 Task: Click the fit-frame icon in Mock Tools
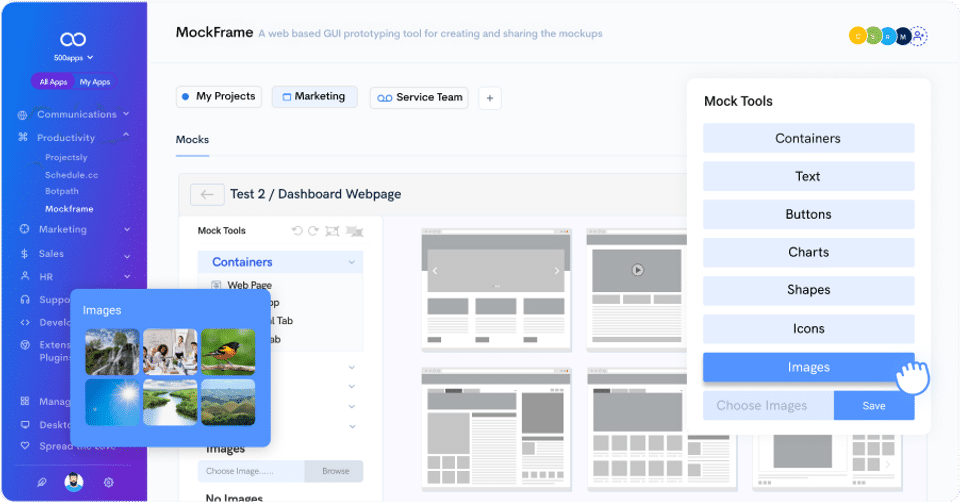pos(332,231)
